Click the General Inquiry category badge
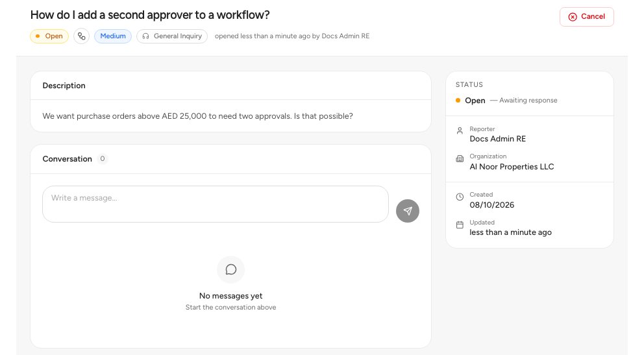 [172, 36]
